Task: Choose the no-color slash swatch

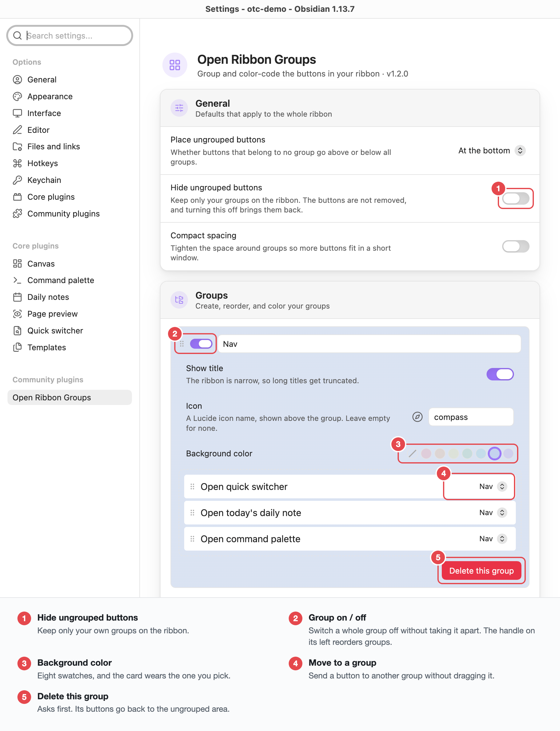Action: (x=412, y=453)
